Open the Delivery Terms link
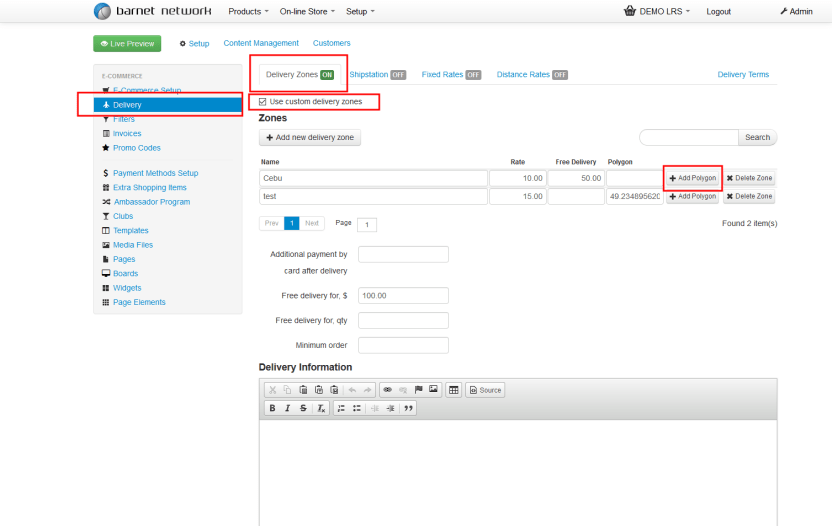Image resolution: width=832 pixels, height=526 pixels. point(743,75)
